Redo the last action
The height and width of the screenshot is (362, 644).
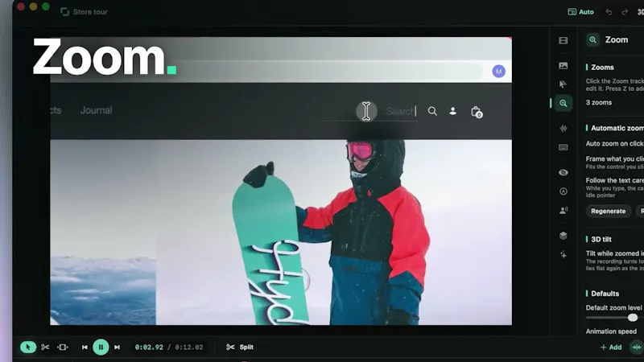pyautogui.click(x=625, y=12)
